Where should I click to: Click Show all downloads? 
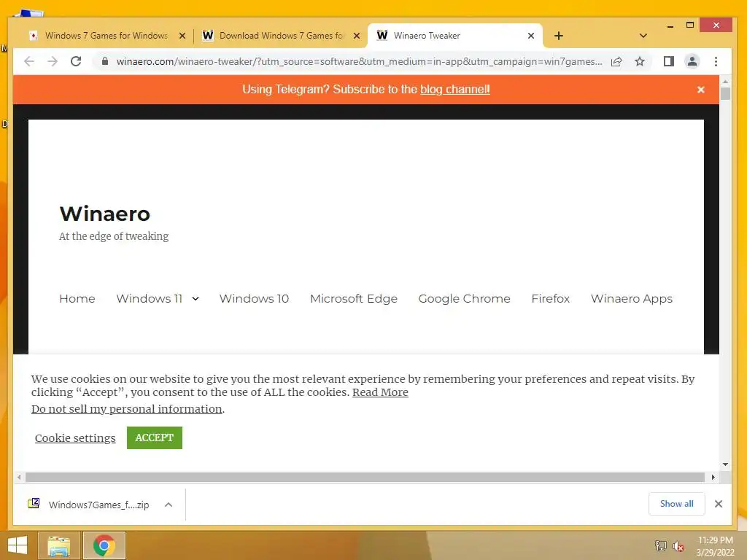click(676, 504)
